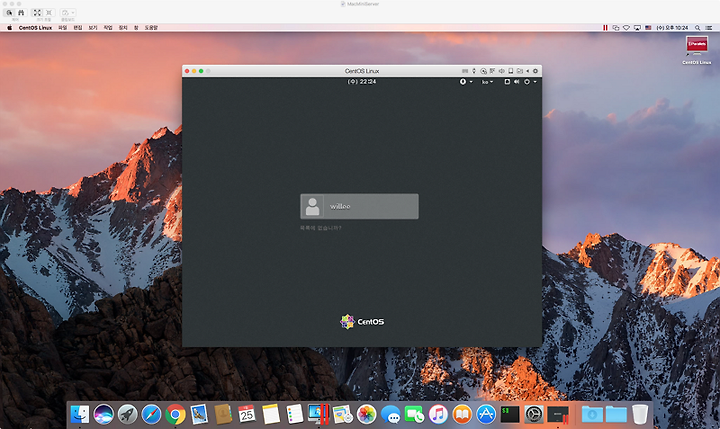
Task: Open iTunes in the Dock
Action: [x=438, y=414]
